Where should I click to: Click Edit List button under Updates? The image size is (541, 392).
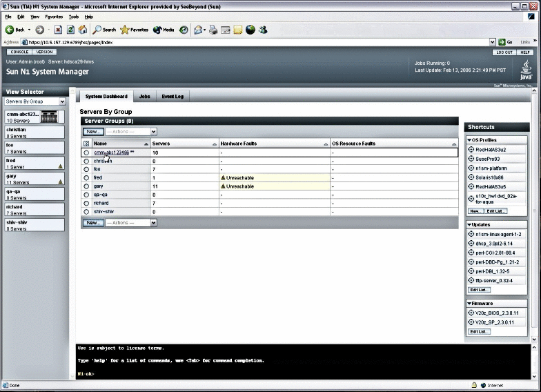479,290
